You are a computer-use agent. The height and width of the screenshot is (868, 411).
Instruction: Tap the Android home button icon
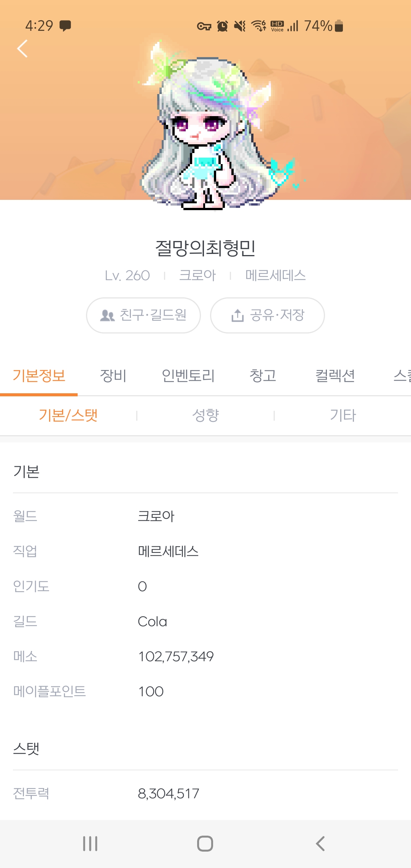pyautogui.click(x=205, y=844)
